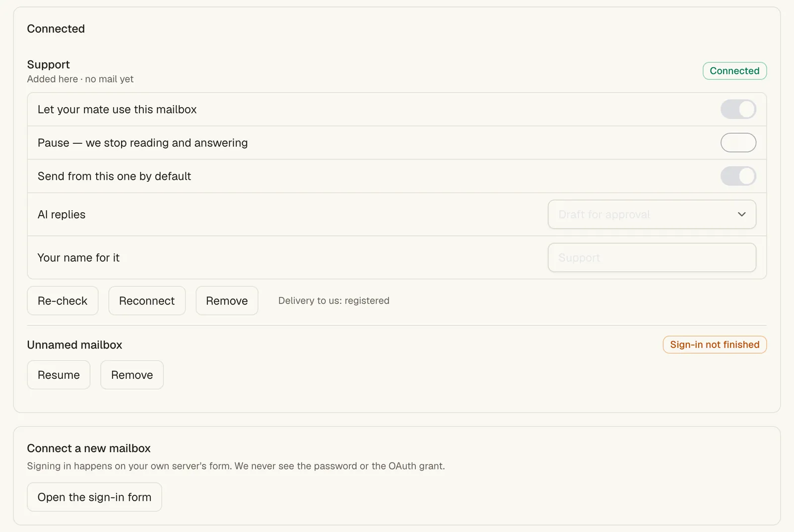The image size is (794, 532).
Task: Toggle 'Let your mate use this mailbox'
Action: 738,109
